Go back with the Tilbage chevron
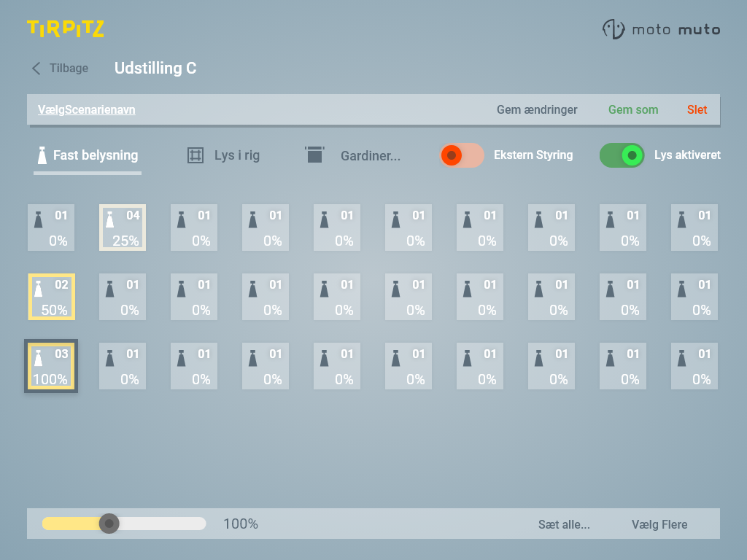747x560 pixels. [x=36, y=69]
